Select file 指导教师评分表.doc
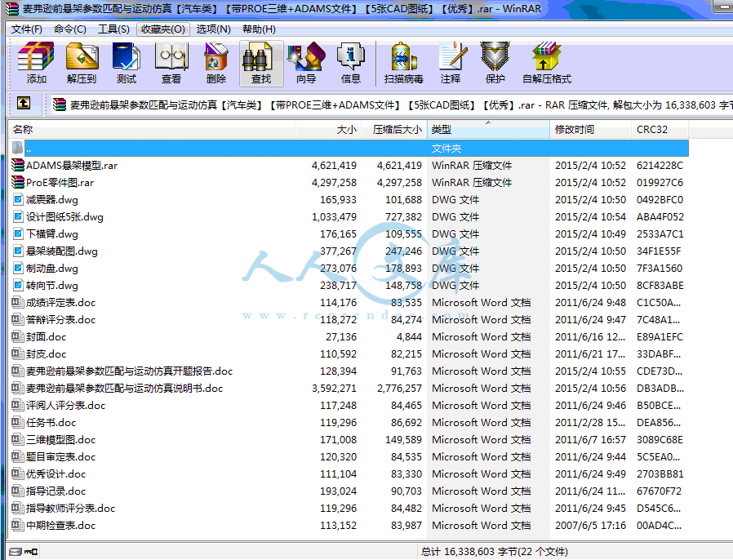Image resolution: width=733 pixels, height=560 pixels. click(x=70, y=508)
